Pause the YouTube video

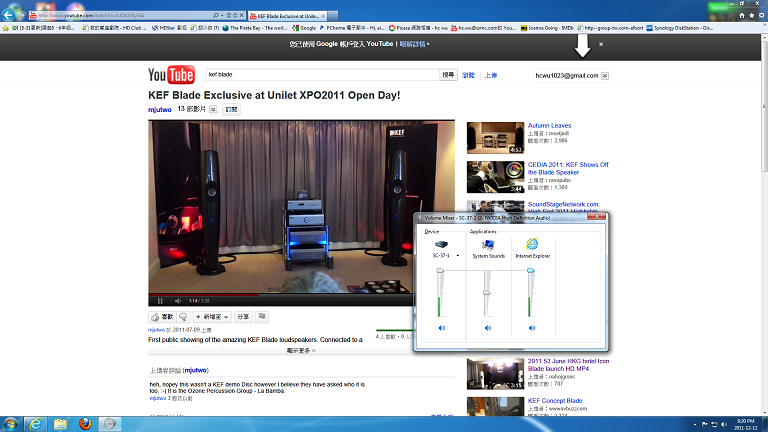pyautogui.click(x=158, y=300)
